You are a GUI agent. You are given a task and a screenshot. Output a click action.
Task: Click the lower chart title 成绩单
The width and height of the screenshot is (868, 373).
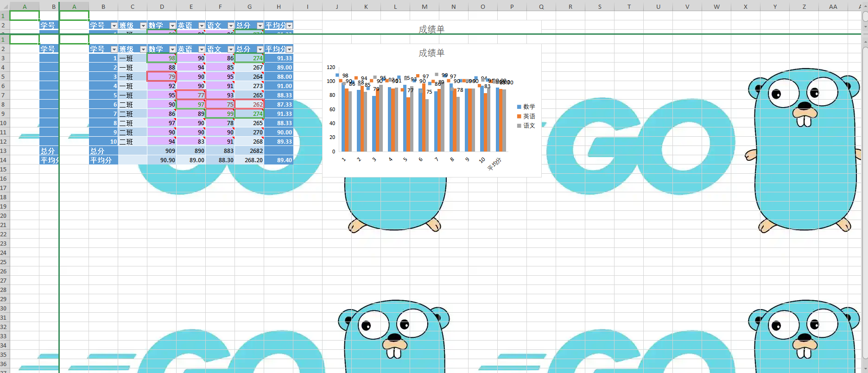pos(431,53)
